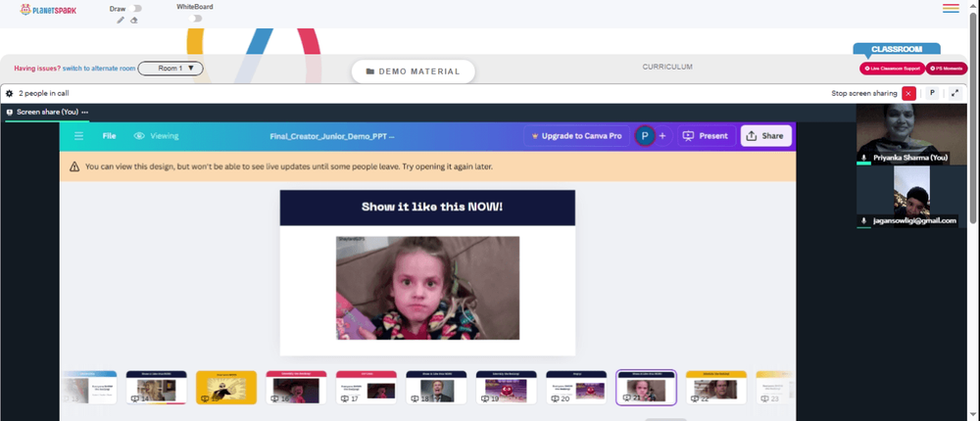This screenshot has height=421, width=980.
Task: Click the girl GIF image on slide
Action: tap(427, 288)
